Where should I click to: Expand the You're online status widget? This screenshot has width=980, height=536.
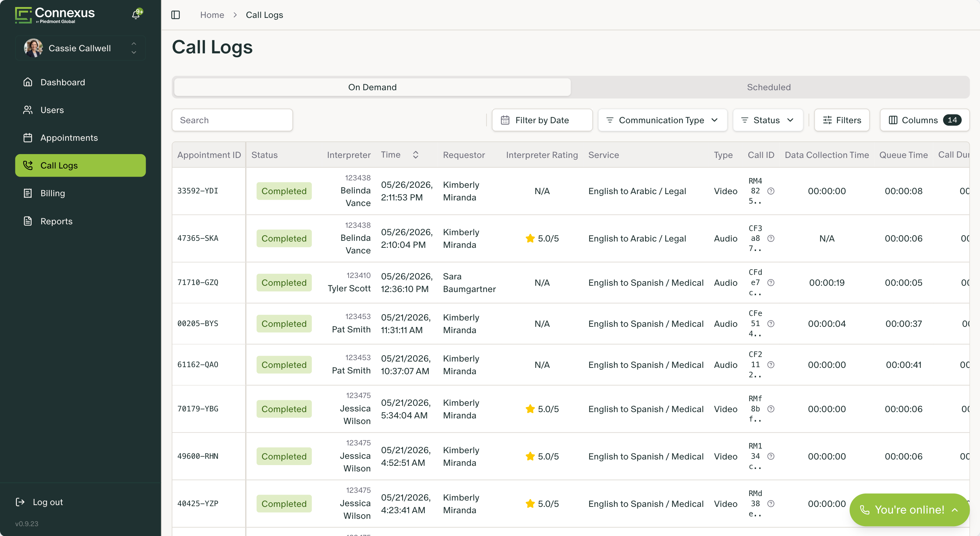click(x=909, y=510)
